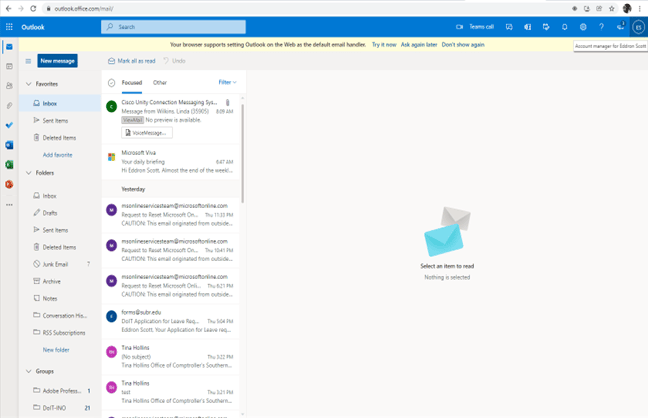
Task: Open Mail from the left rail
Action: [9, 47]
